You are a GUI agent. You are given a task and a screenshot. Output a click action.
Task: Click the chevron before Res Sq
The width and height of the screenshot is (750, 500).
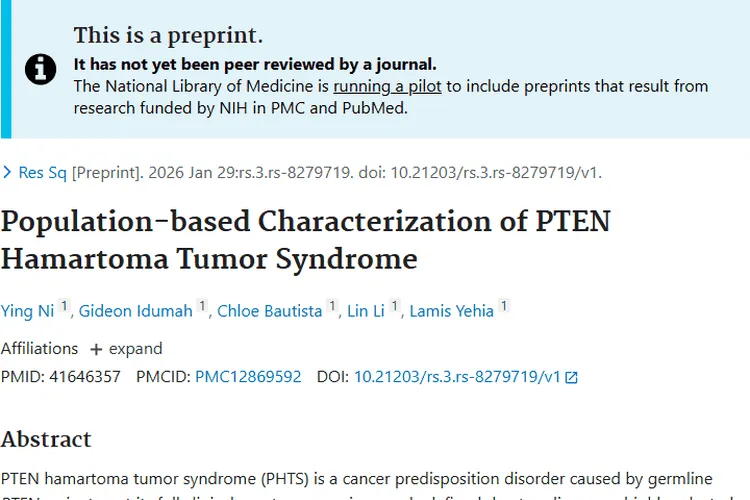[8, 173]
